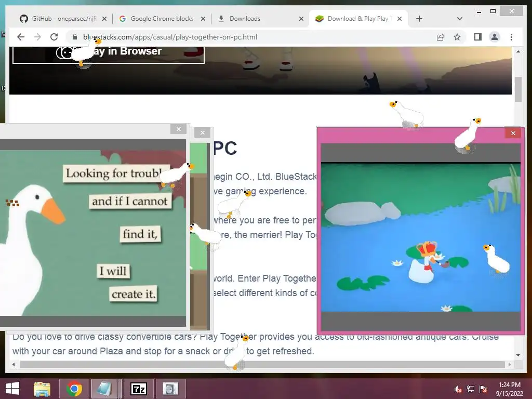The width and height of the screenshot is (532, 399).
Task: Reload the bluestacks page
Action: pyautogui.click(x=54, y=37)
